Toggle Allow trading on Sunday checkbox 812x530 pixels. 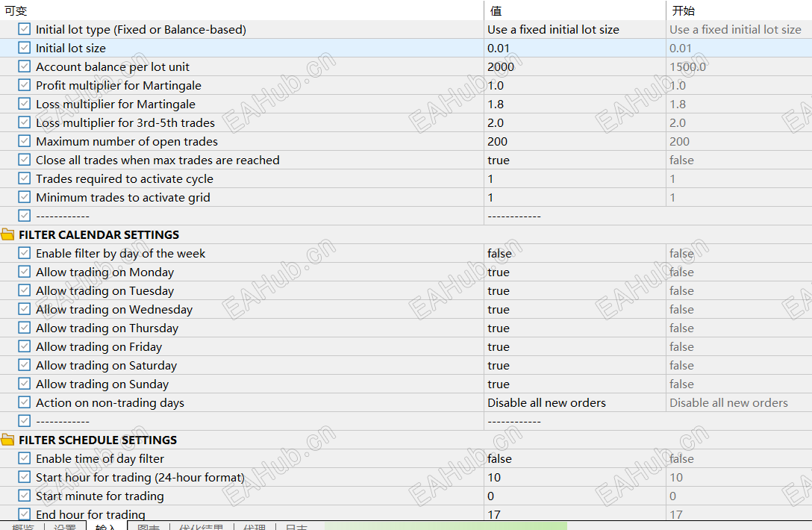(25, 384)
